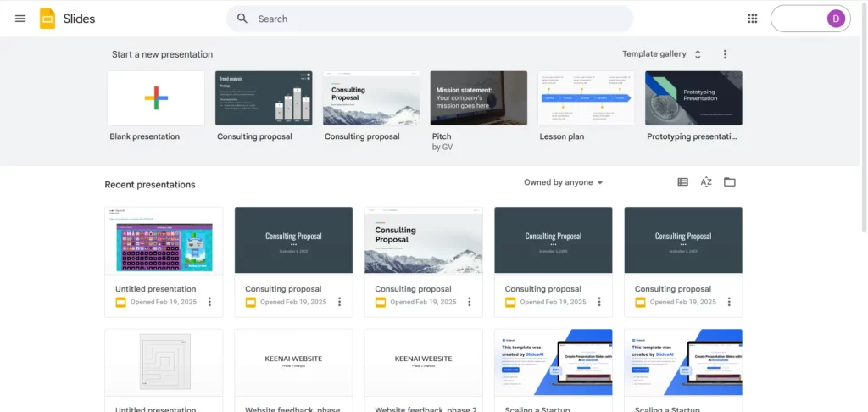This screenshot has height=412, width=868.
Task: Switch to list view layout
Action: click(682, 182)
